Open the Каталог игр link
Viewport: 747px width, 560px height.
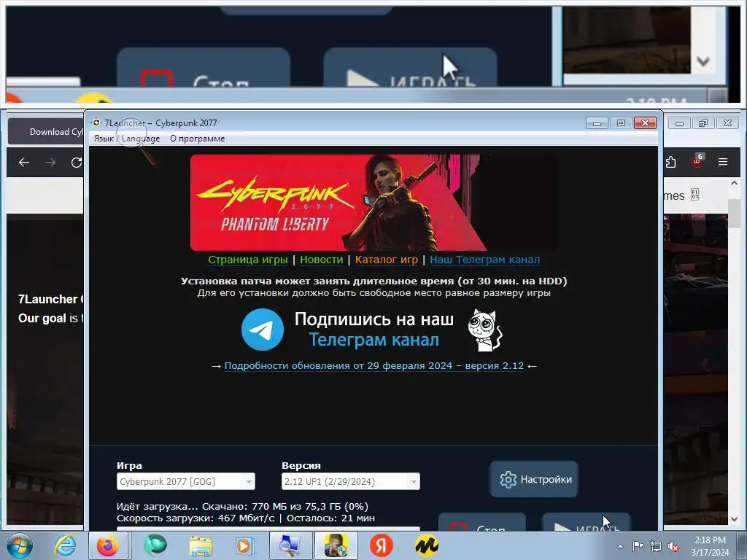coord(387,260)
